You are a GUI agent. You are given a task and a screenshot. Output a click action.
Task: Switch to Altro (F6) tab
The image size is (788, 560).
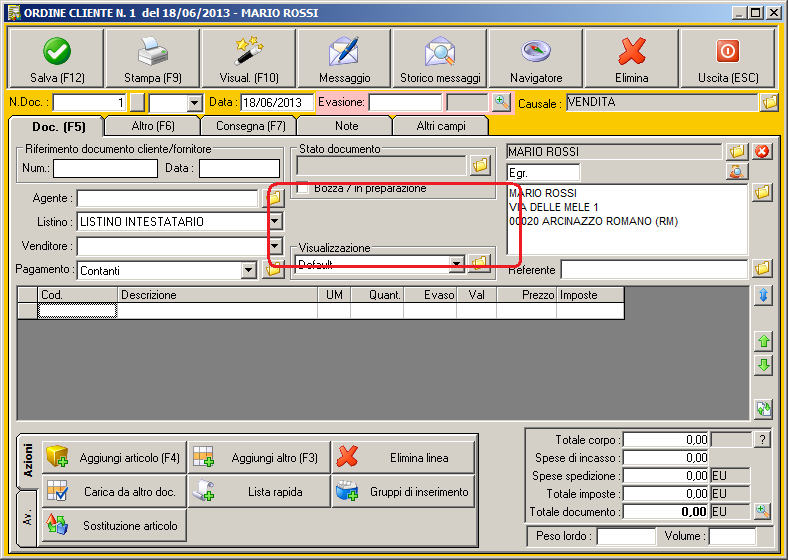(x=153, y=126)
